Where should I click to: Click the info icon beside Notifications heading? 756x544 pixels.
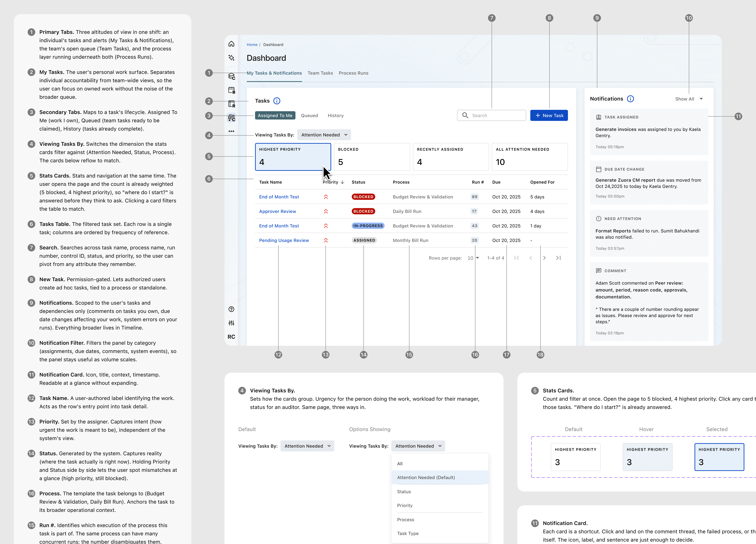pos(630,99)
